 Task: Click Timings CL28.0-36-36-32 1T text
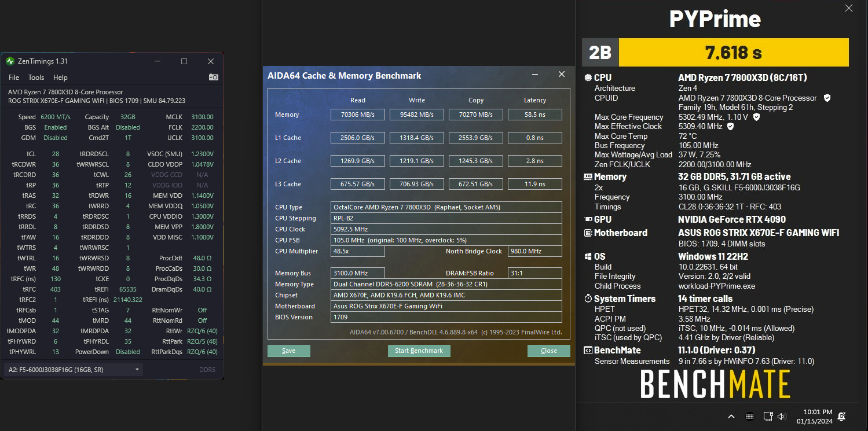[730, 207]
